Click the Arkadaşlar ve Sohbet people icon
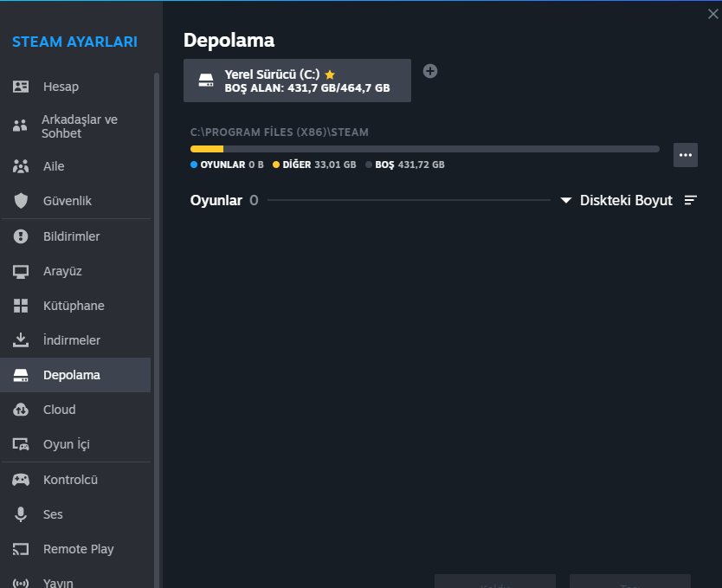This screenshot has height=588, width=722. click(x=20, y=126)
